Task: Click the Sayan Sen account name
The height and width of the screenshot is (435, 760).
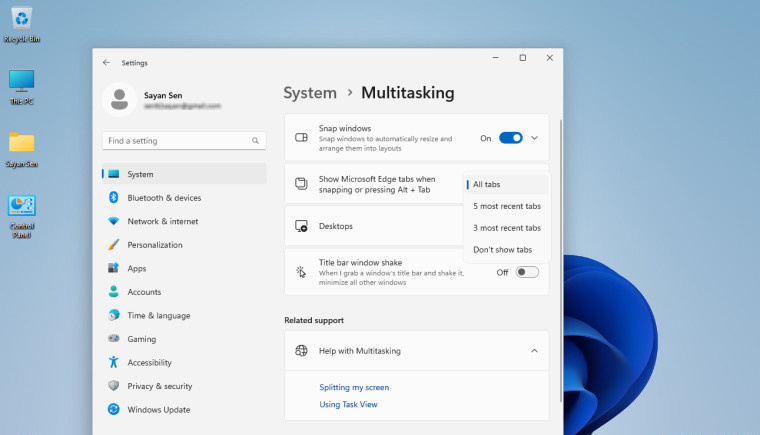Action: click(163, 95)
